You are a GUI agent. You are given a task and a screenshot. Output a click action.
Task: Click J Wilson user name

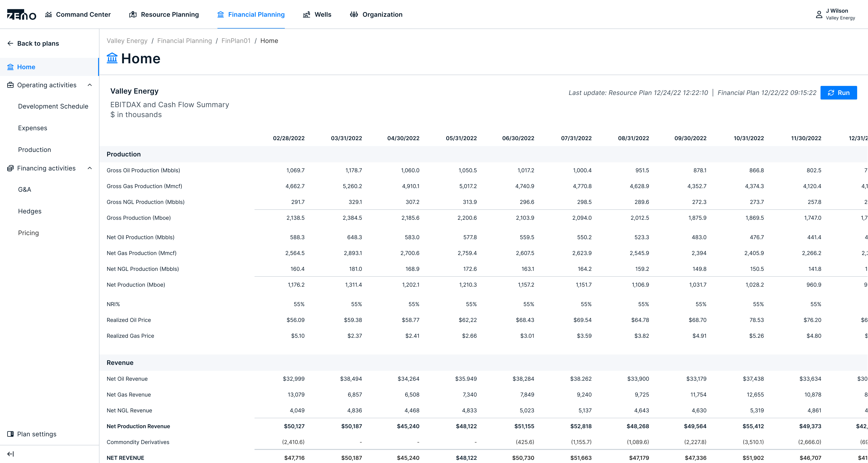point(837,11)
